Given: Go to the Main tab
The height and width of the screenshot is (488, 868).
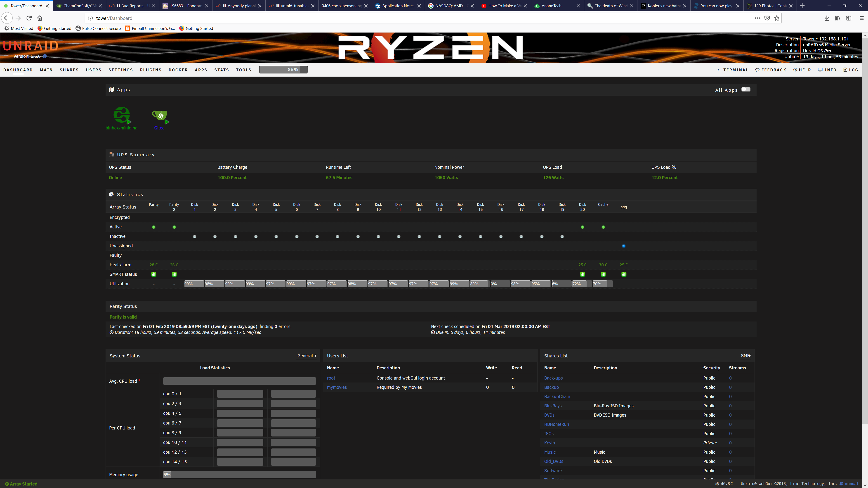Looking at the screenshot, I should [x=46, y=70].
